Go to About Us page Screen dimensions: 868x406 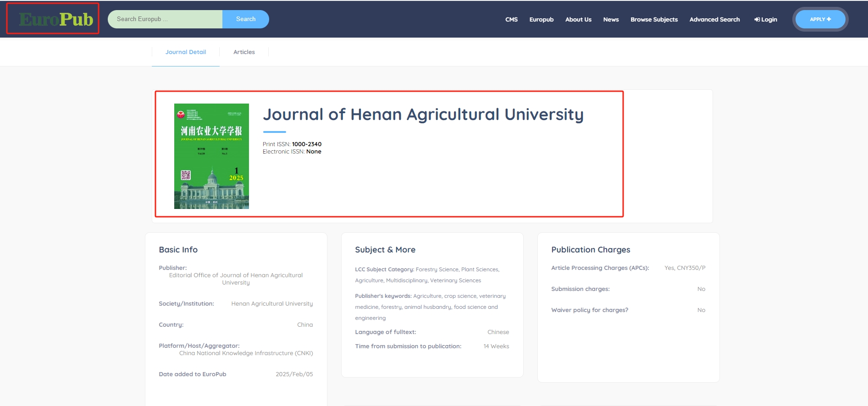click(x=578, y=19)
